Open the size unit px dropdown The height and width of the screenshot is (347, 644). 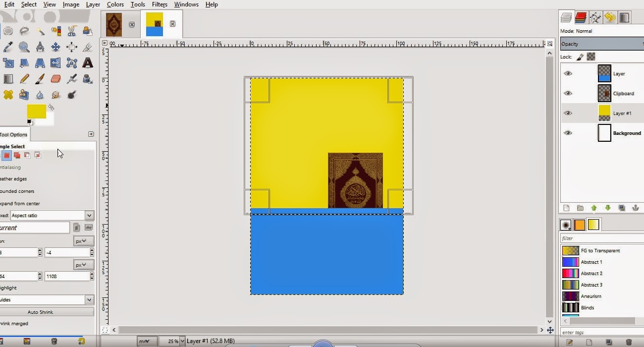coord(83,265)
